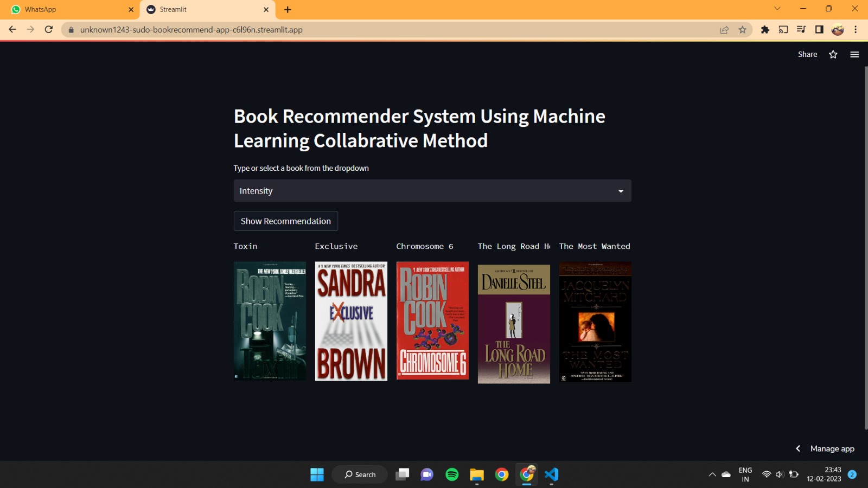Click the Book Recommender System heading
This screenshot has width=868, height=488.
coord(419,129)
